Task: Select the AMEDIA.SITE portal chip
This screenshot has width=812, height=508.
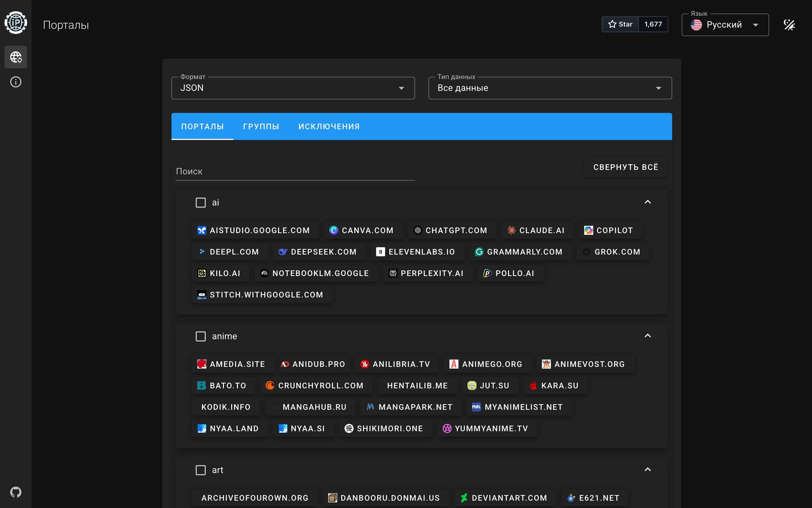Action: tap(233, 364)
